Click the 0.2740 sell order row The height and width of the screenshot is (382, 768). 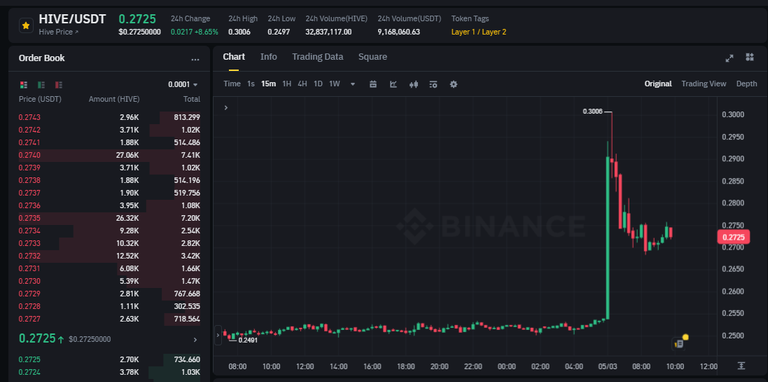pyautogui.click(x=109, y=155)
